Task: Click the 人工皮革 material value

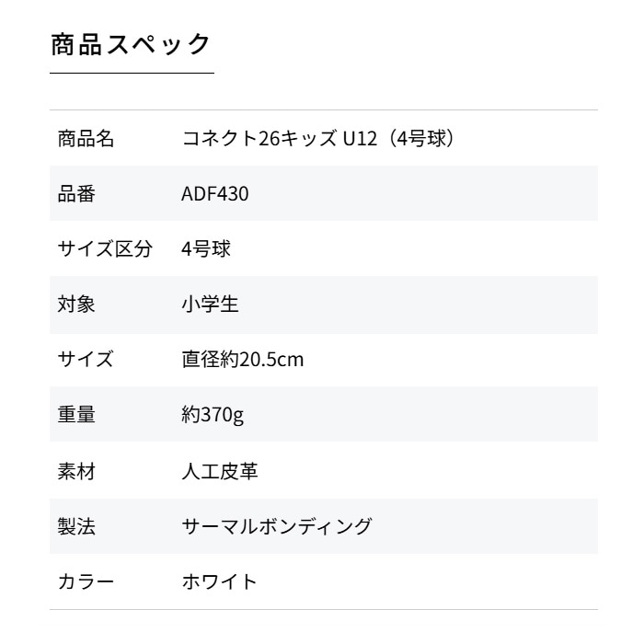Action: tap(220, 472)
